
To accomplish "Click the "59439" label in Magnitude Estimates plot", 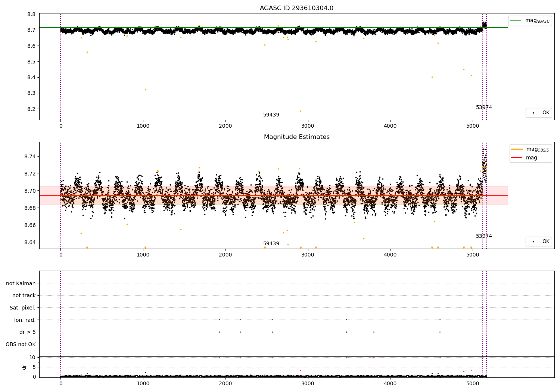I will coord(271,244).
